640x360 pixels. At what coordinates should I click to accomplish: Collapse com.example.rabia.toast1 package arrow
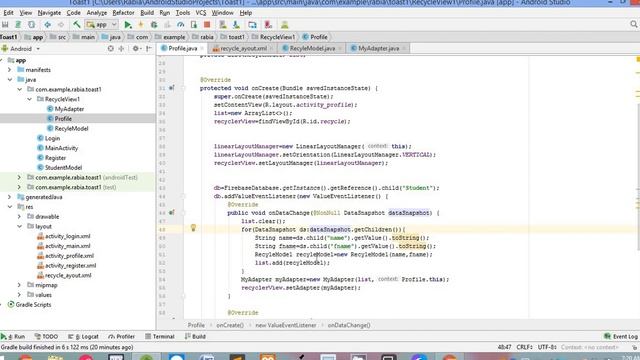pos(19,89)
